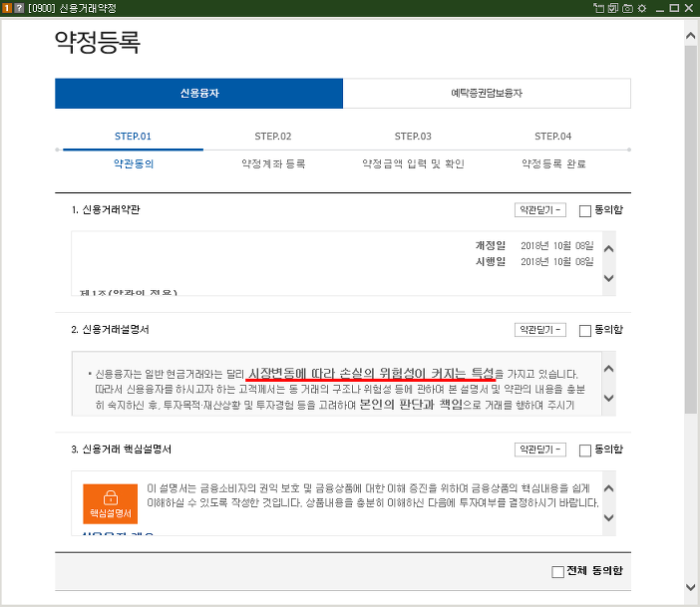Select the 신용융자 tab

pyautogui.click(x=199, y=94)
